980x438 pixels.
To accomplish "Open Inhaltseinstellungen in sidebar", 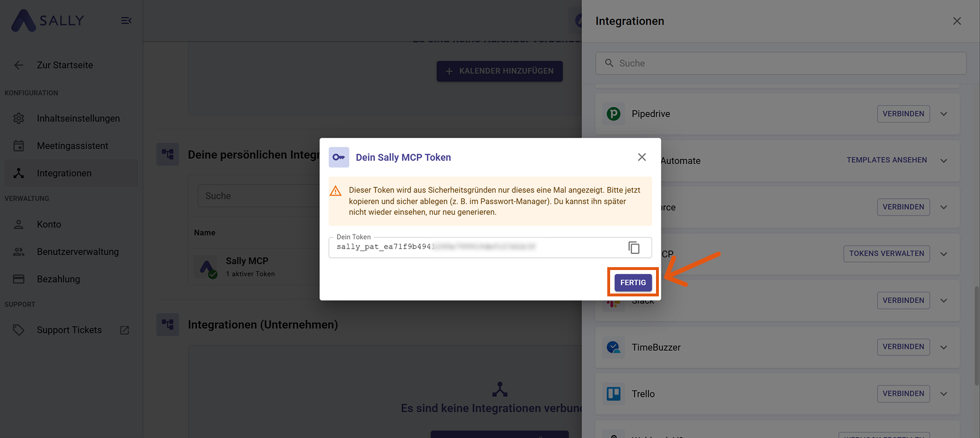I will tap(78, 119).
